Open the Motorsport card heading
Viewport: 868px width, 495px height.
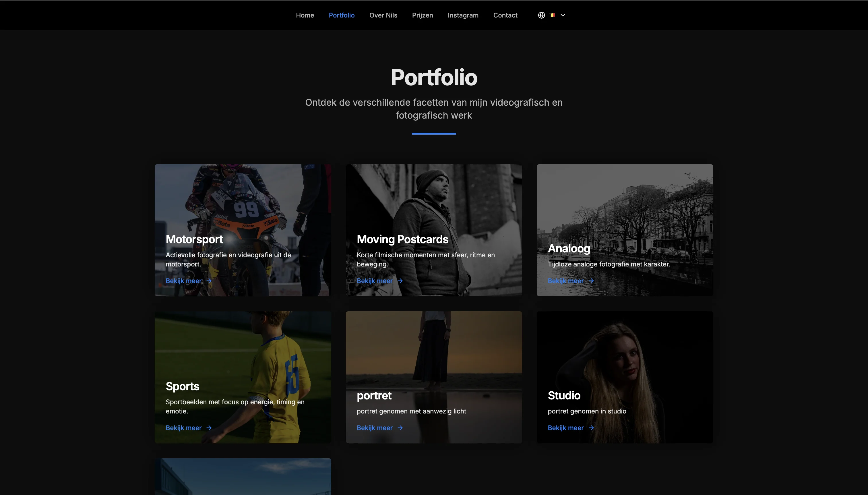(194, 239)
